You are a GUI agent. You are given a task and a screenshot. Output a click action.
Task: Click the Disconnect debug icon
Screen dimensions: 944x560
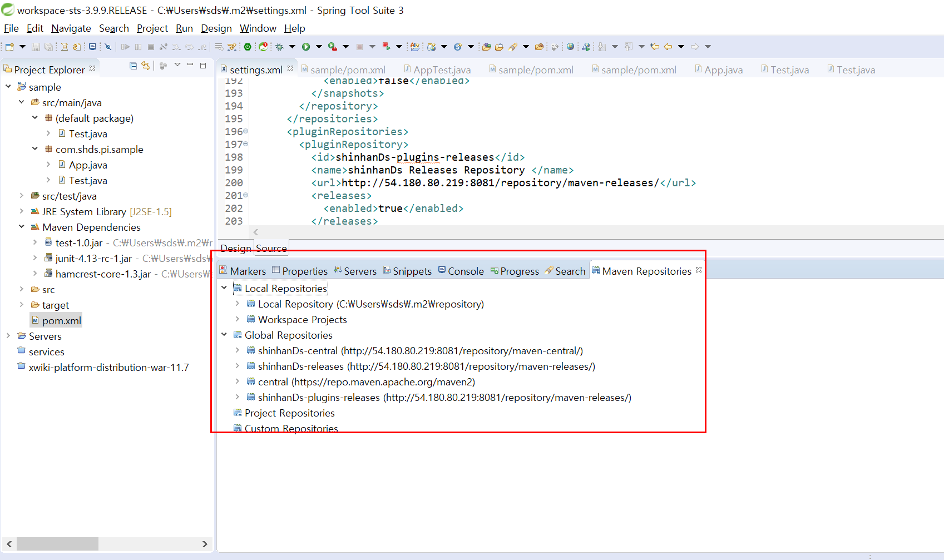pyautogui.click(x=163, y=47)
